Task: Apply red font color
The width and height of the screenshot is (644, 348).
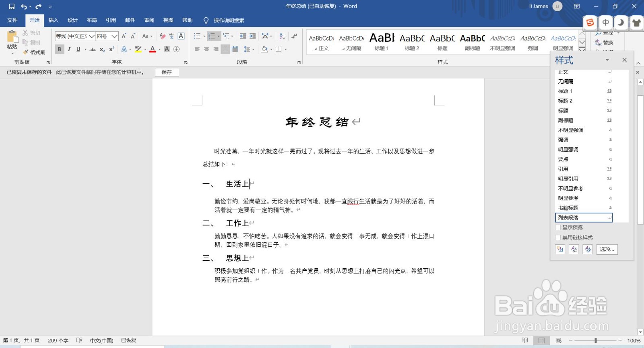Action: [153, 49]
